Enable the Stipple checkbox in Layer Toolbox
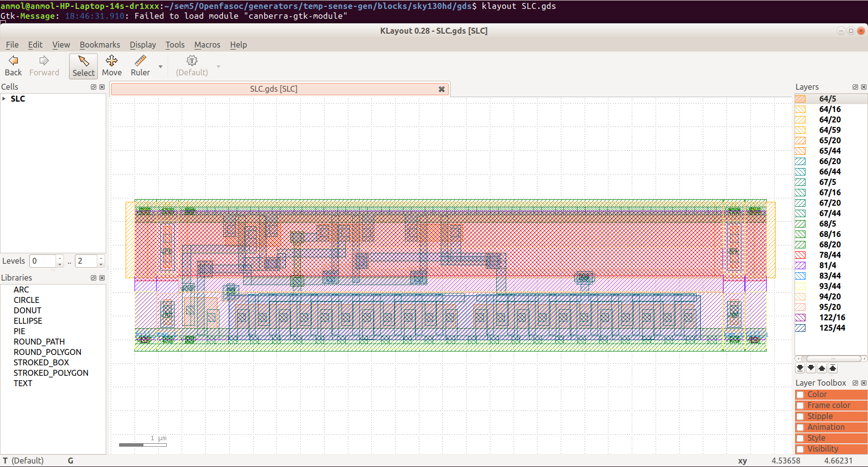 coord(801,416)
